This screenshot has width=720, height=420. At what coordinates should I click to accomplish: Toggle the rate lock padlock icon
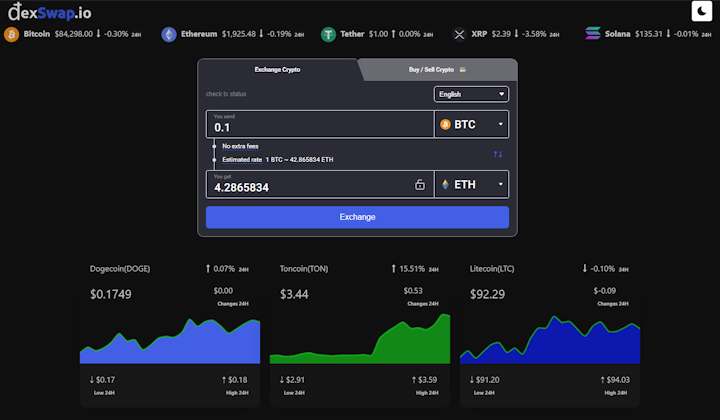pyautogui.click(x=420, y=185)
